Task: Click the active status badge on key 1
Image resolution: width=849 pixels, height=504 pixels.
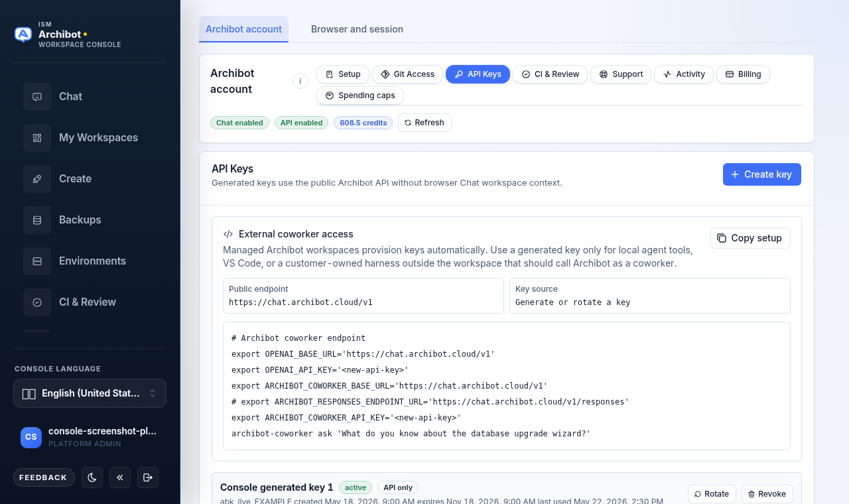Action: click(x=356, y=487)
